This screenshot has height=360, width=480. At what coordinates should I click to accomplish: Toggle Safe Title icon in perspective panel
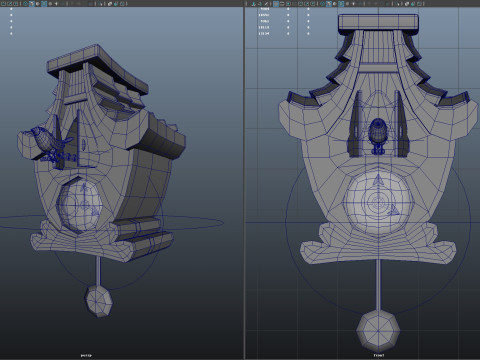[x=16, y=4]
